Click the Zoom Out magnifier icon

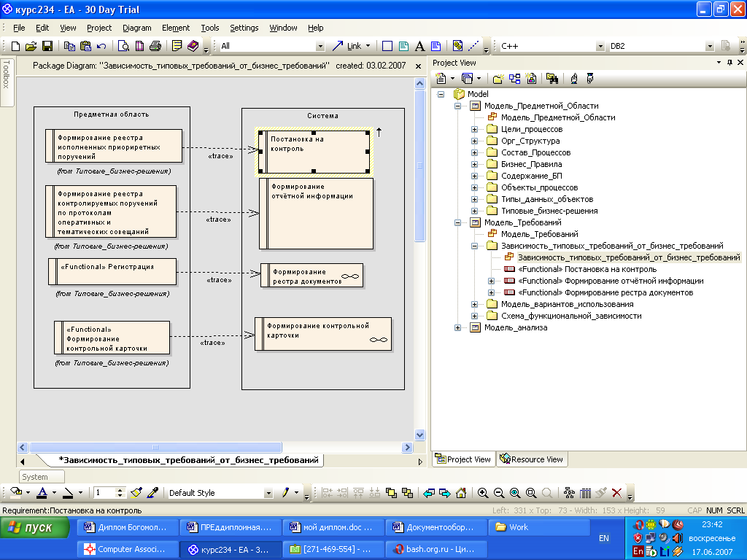coord(499,493)
